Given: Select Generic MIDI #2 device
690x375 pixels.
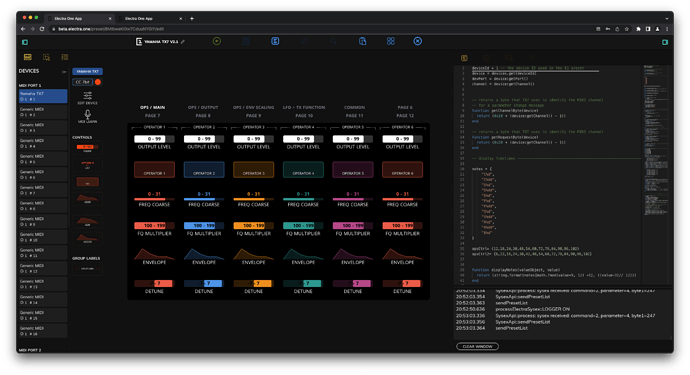Looking at the screenshot, I should 43,112.
